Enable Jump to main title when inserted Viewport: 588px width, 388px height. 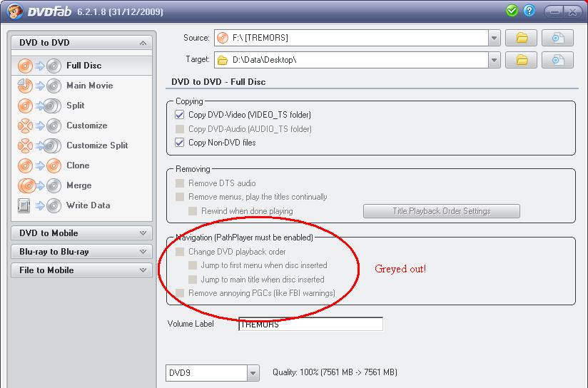tap(193, 280)
